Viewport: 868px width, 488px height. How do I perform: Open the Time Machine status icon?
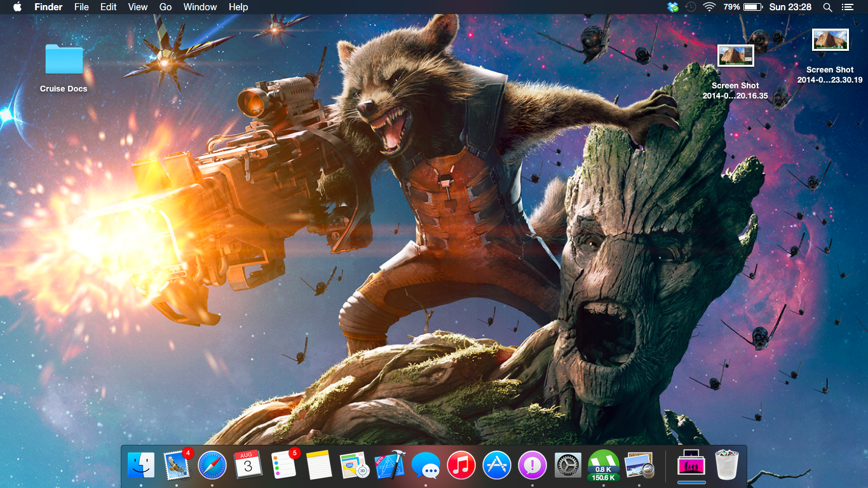[x=691, y=7]
